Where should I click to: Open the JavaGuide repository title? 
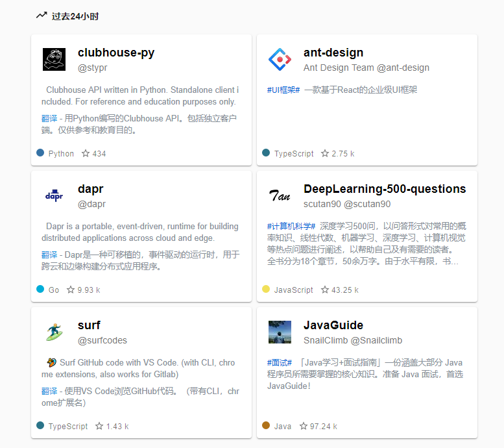(x=333, y=325)
